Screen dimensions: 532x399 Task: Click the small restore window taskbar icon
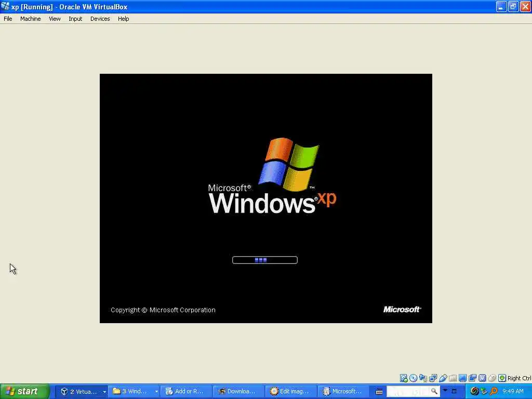454,391
